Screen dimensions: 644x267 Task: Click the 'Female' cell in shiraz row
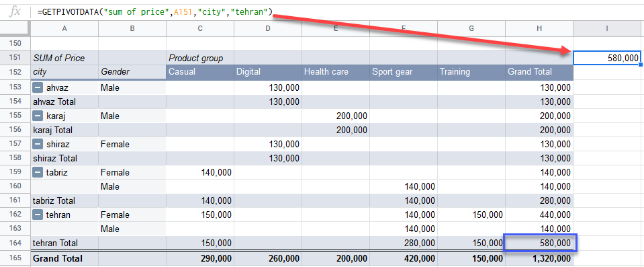click(132, 145)
